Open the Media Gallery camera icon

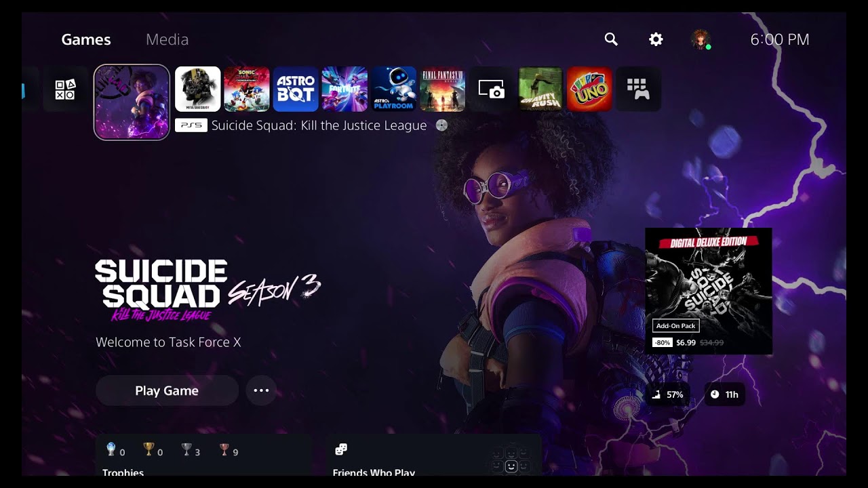491,89
